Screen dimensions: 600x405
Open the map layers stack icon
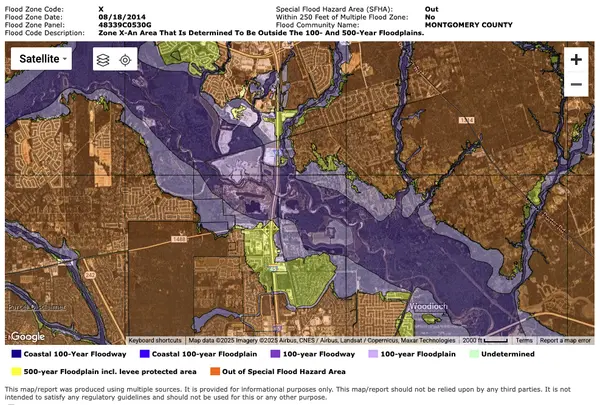click(x=103, y=60)
